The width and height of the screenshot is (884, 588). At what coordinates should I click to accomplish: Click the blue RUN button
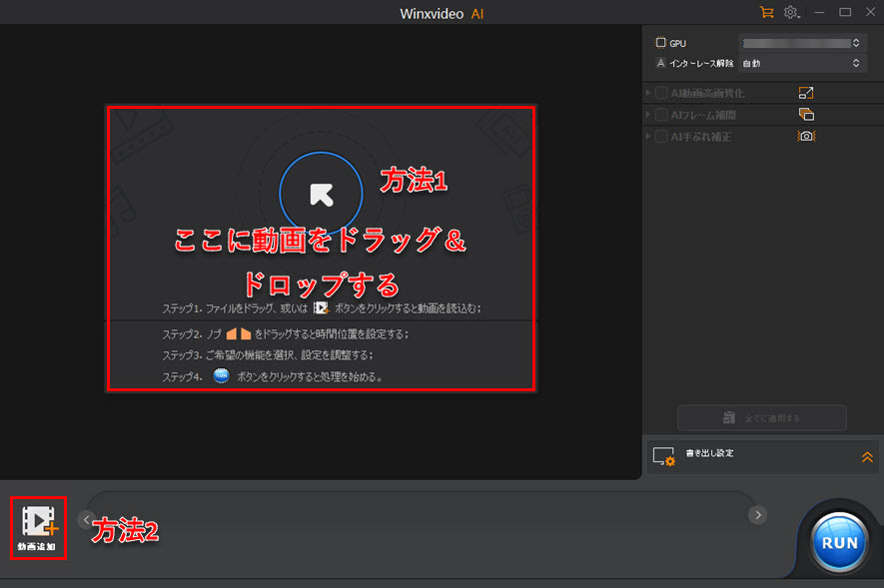(839, 542)
